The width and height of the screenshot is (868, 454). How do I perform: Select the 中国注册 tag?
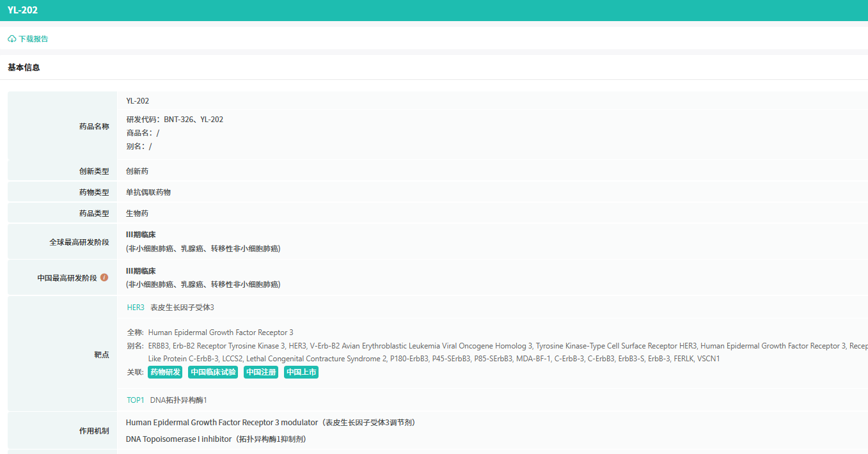coord(261,372)
